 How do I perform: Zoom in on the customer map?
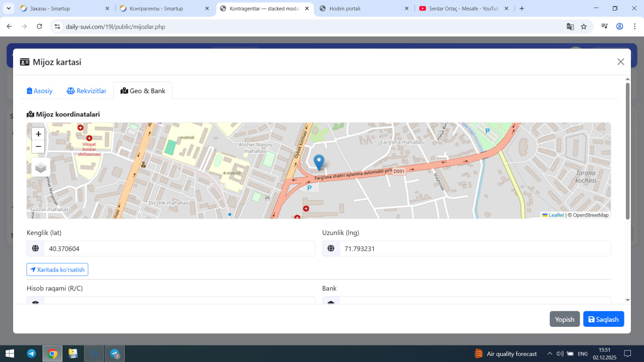(x=38, y=134)
